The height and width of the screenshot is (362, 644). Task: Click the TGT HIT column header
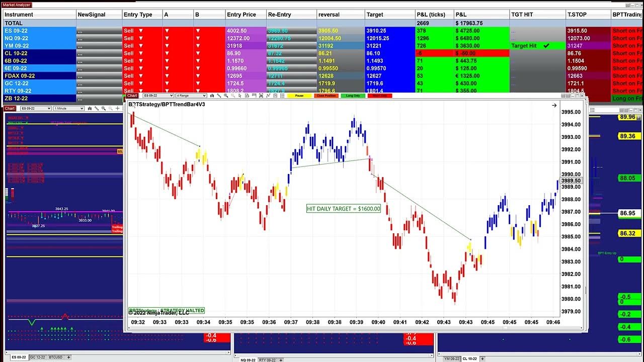(537, 15)
